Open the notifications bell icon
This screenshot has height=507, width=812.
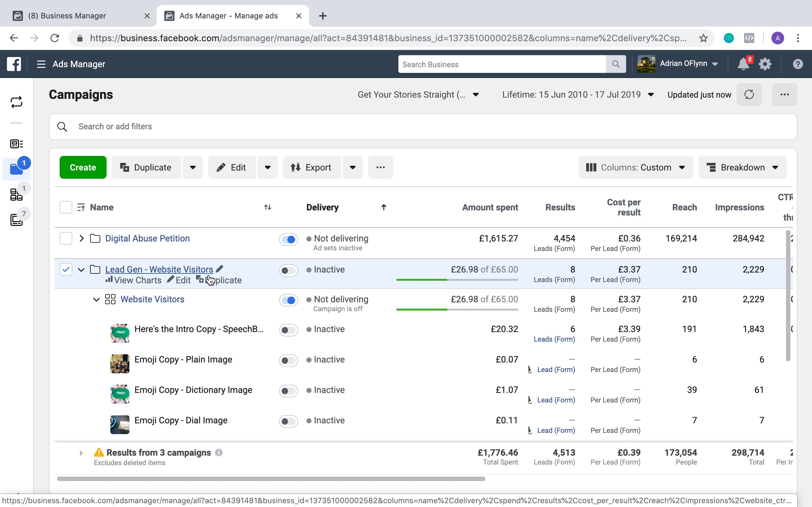pyautogui.click(x=743, y=64)
